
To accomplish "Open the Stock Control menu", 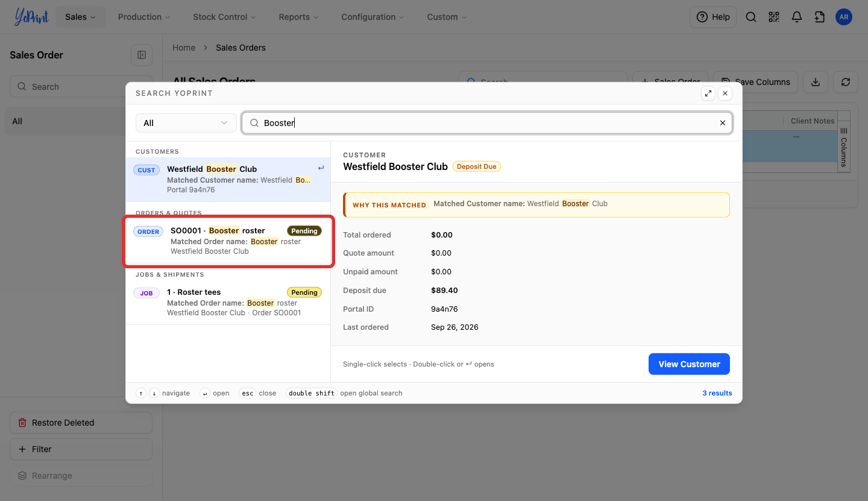I will click(224, 17).
